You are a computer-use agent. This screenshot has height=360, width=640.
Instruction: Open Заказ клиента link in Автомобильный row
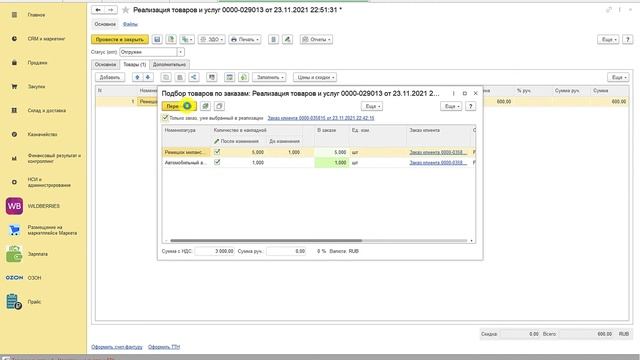[438, 162]
